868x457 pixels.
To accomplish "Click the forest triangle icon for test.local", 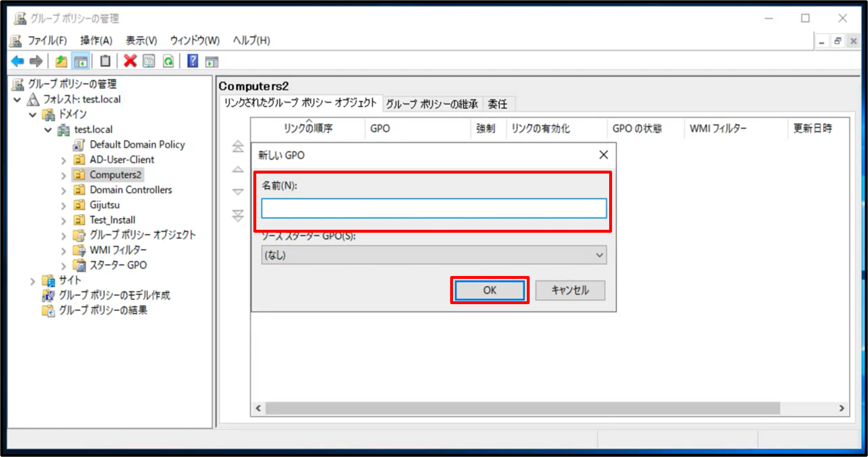I will [33, 99].
